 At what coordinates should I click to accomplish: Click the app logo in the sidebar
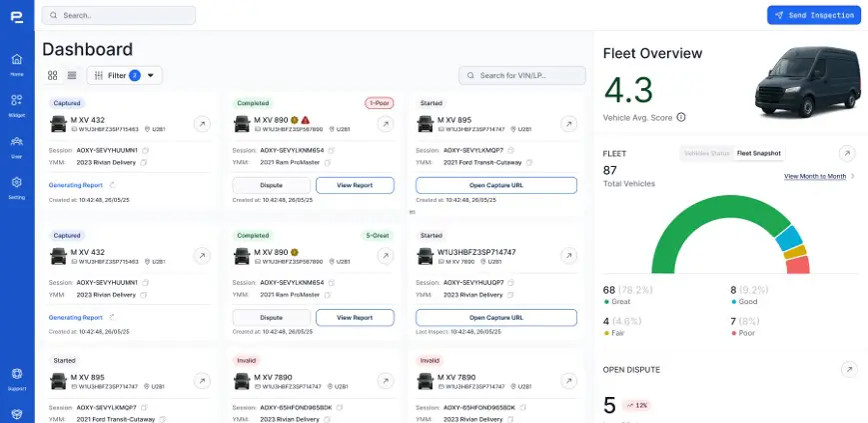[17, 17]
